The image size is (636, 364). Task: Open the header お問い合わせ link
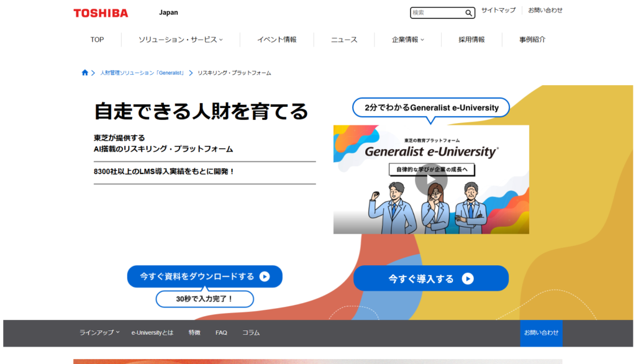545,10
